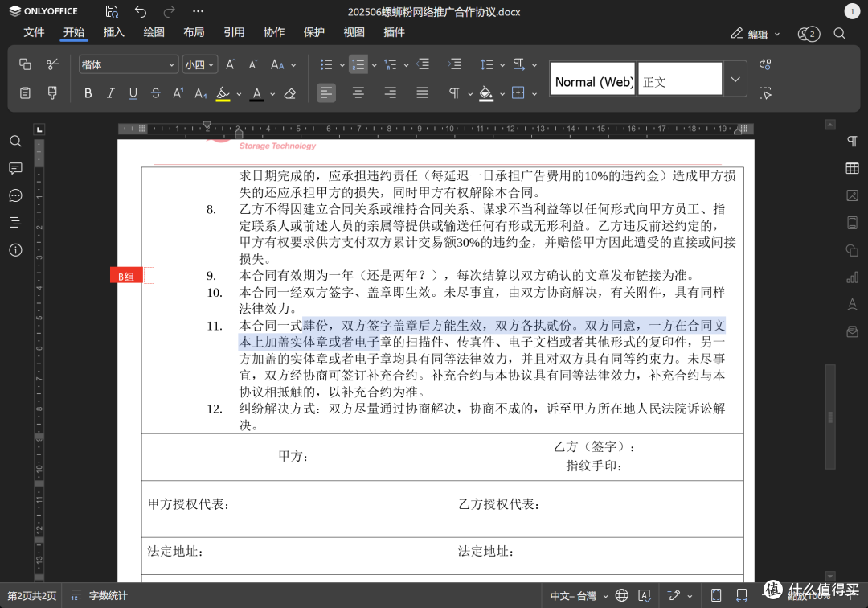Switch to the 绘图 tab
This screenshot has width=868, height=608.
coord(154,33)
